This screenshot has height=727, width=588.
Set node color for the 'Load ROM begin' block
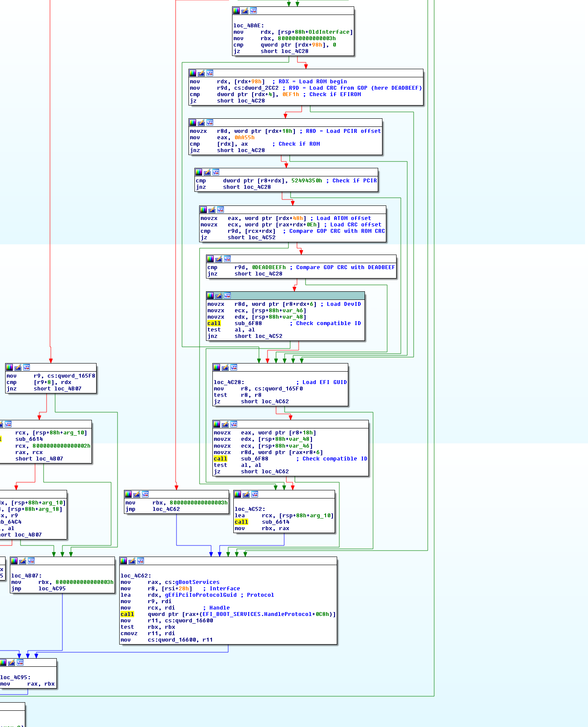193,73
